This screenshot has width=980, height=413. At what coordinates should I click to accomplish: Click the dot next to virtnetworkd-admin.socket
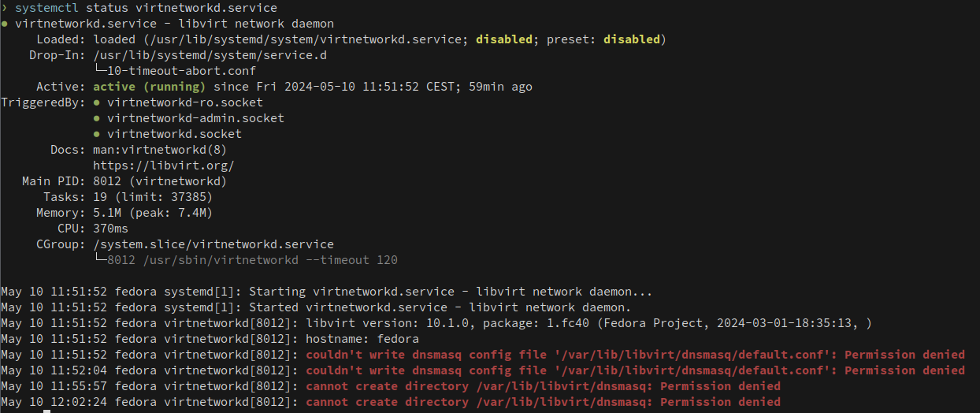[x=97, y=118]
